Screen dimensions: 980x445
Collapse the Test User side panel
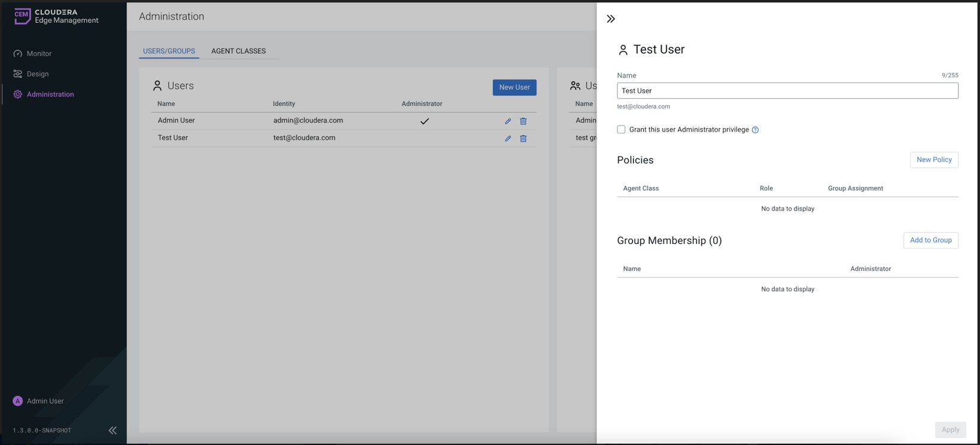(610, 19)
